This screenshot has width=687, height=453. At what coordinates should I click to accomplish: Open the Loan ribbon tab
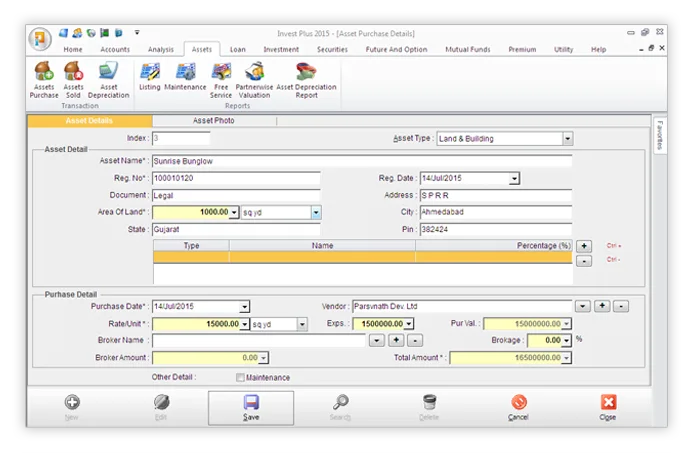click(x=238, y=50)
